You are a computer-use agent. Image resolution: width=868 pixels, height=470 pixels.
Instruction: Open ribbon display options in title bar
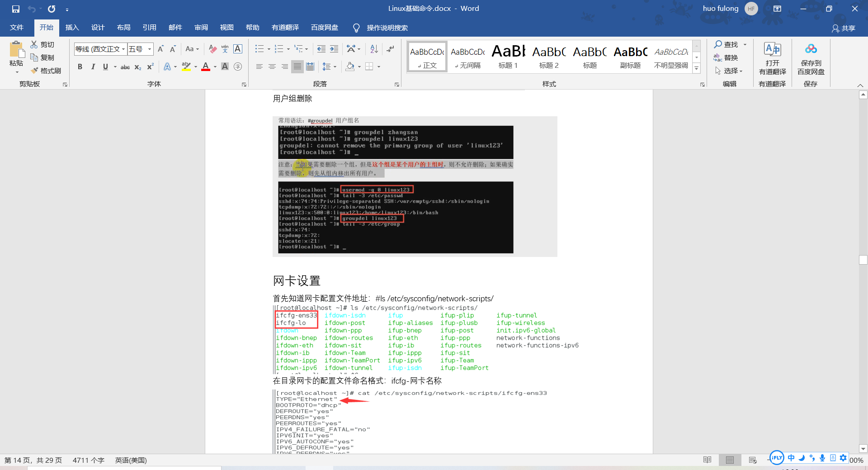pyautogui.click(x=777, y=9)
